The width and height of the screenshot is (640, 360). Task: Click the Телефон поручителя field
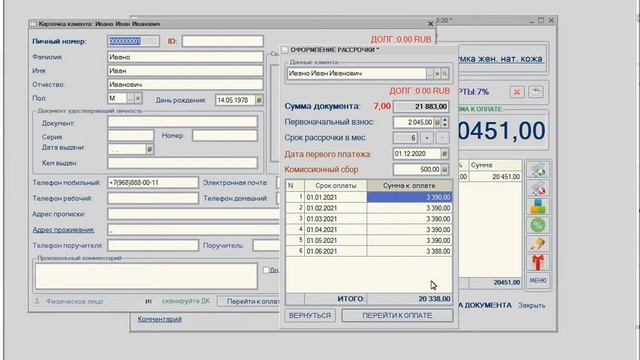pos(153,245)
